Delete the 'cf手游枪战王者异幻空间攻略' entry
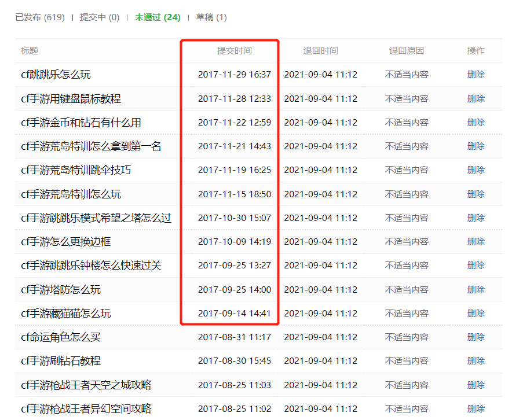 coord(476,409)
